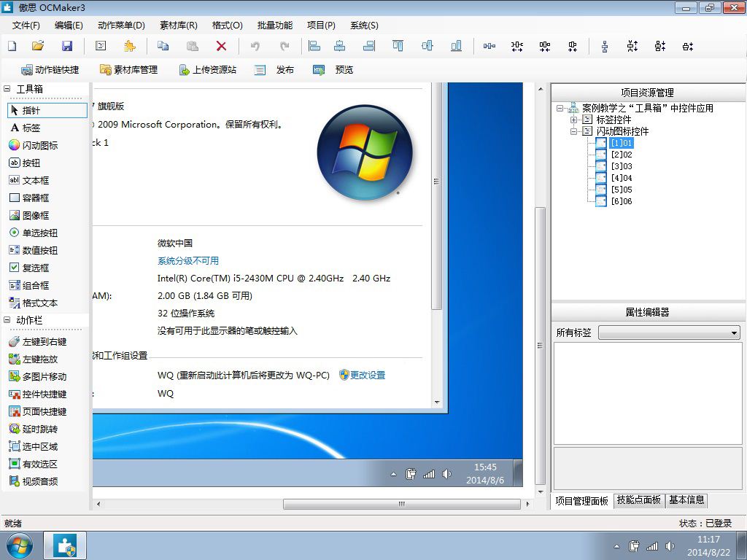Click the New file toolbar icon
The height and width of the screenshot is (560, 747).
click(12, 46)
